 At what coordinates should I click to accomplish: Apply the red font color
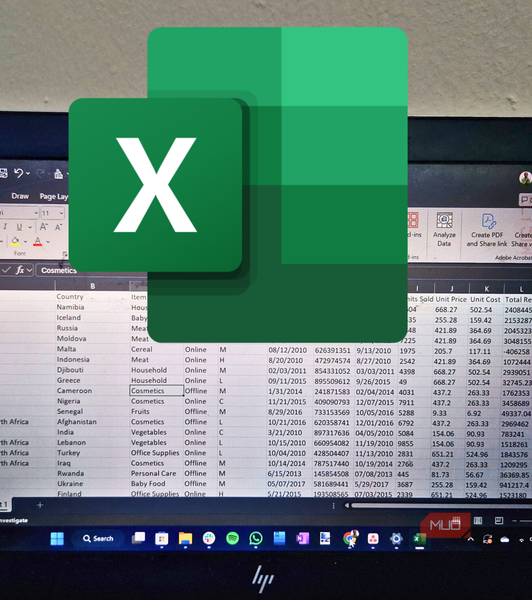(38, 241)
